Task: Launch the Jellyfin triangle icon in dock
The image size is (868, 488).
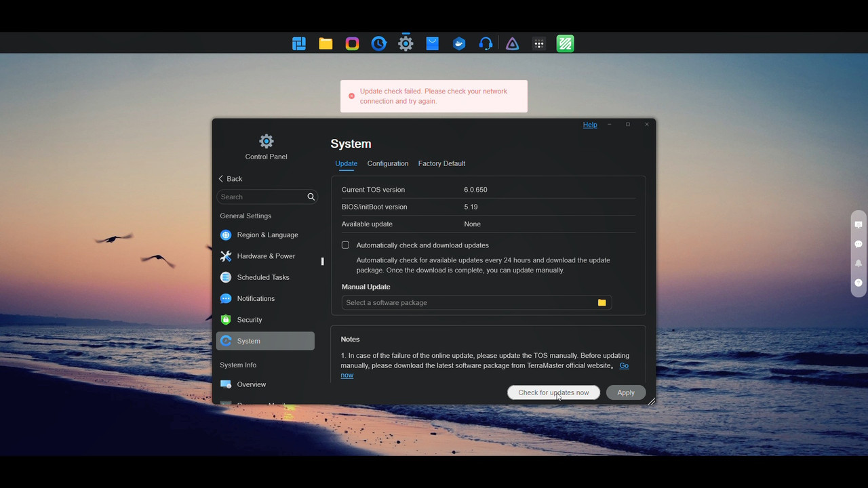Action: (513, 44)
